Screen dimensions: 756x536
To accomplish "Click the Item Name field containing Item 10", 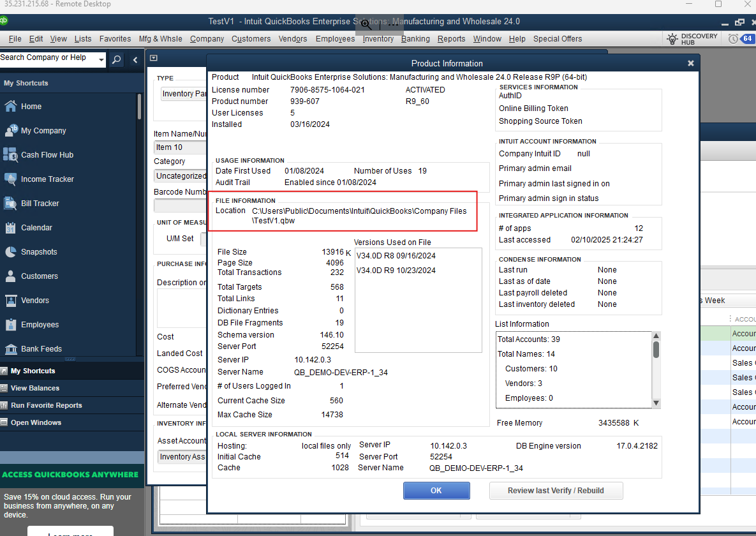I will pos(181,147).
